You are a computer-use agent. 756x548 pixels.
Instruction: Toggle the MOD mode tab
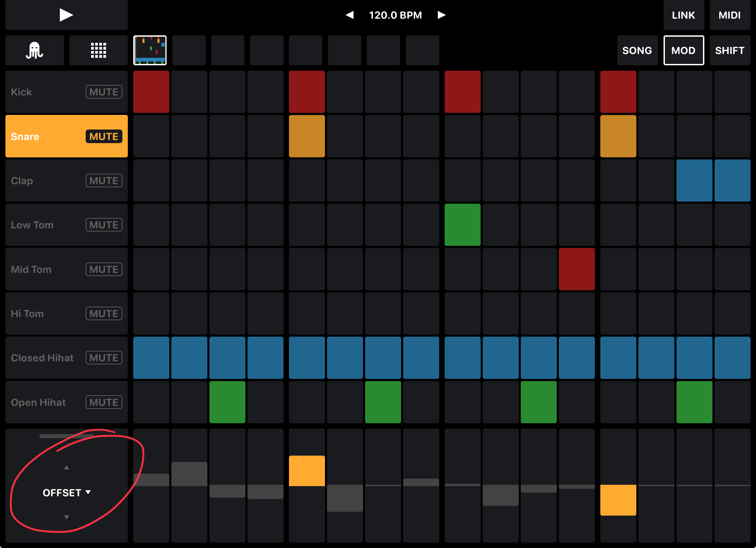[x=683, y=50]
